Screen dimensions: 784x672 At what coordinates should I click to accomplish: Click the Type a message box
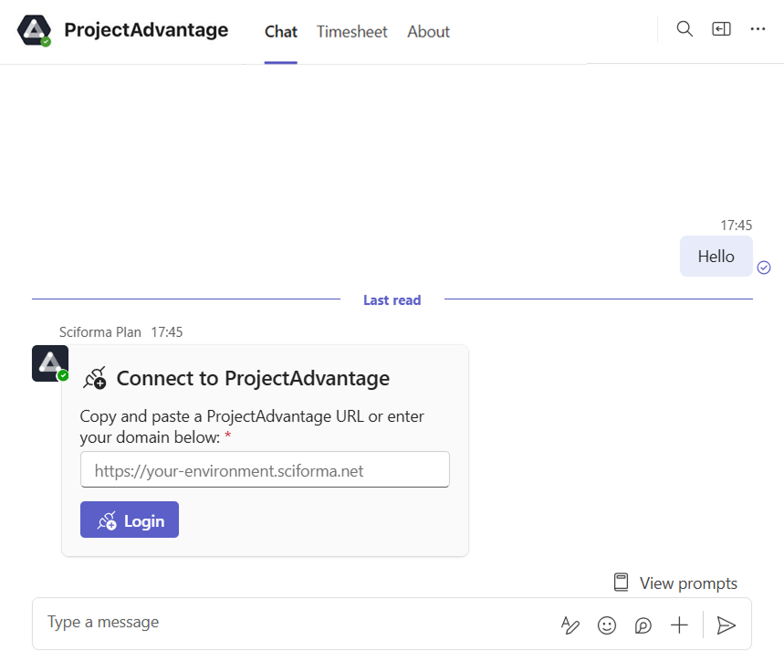(x=292, y=623)
